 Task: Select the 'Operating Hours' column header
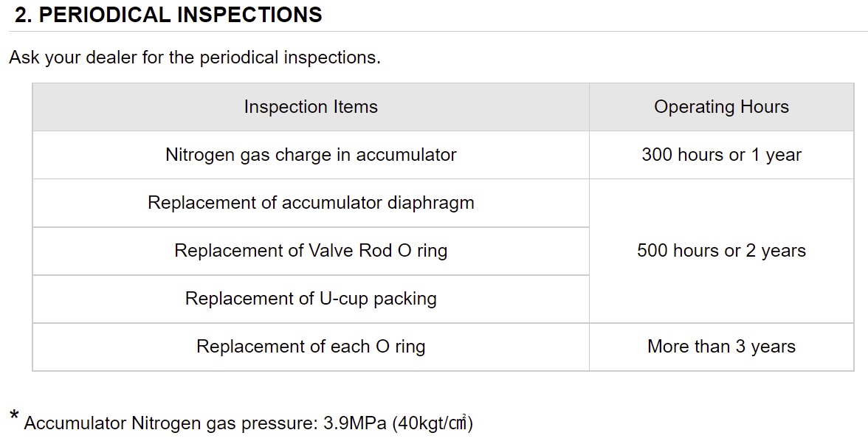721,107
